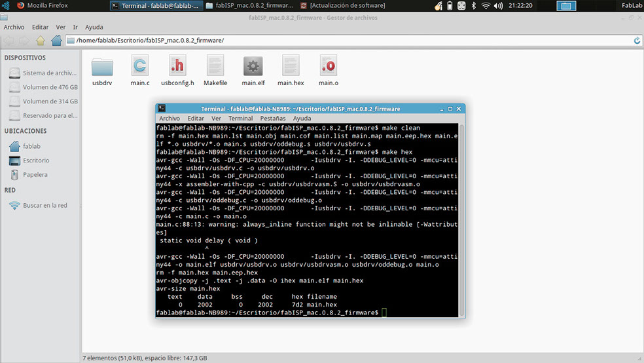Open the battery indicator tray icon
The height and width of the screenshot is (363, 644).
450,6
